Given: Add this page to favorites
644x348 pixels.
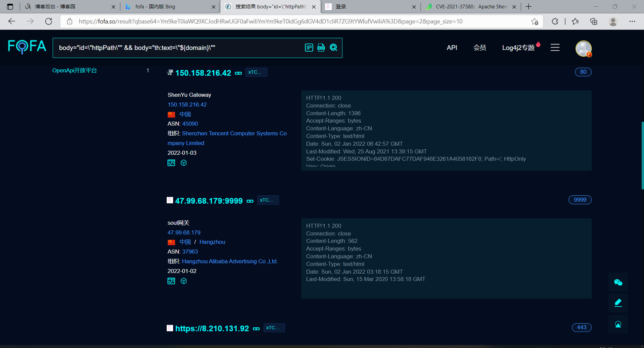Looking at the screenshot, I should 535,21.
